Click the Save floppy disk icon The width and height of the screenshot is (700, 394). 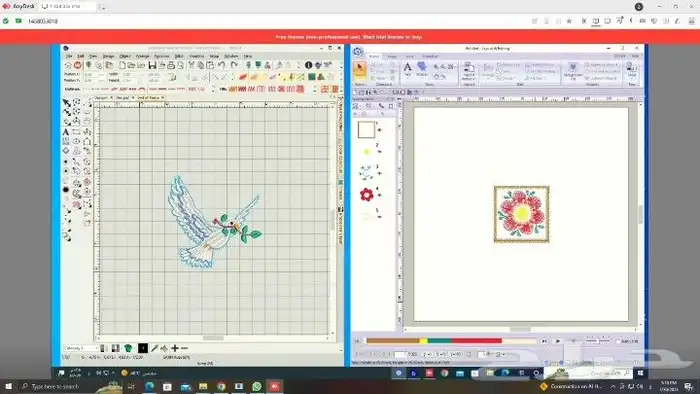coord(152,65)
